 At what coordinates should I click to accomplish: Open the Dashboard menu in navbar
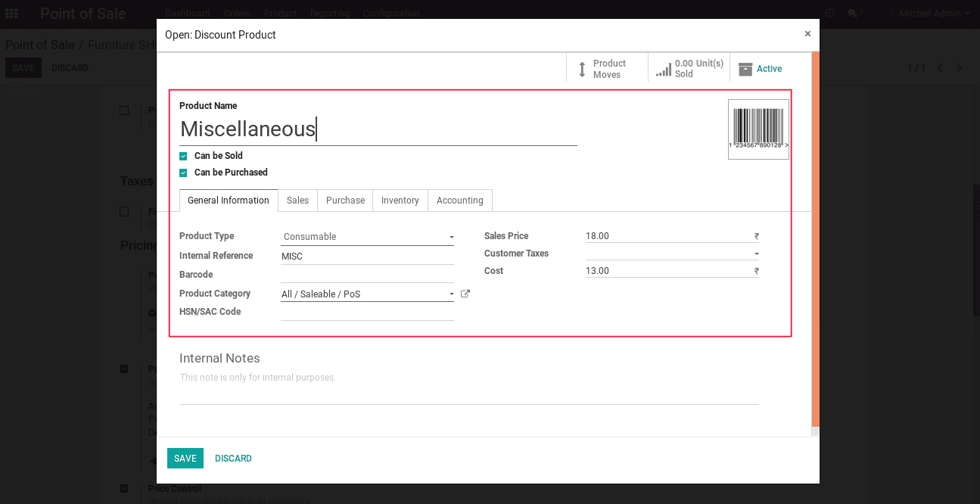pos(188,14)
